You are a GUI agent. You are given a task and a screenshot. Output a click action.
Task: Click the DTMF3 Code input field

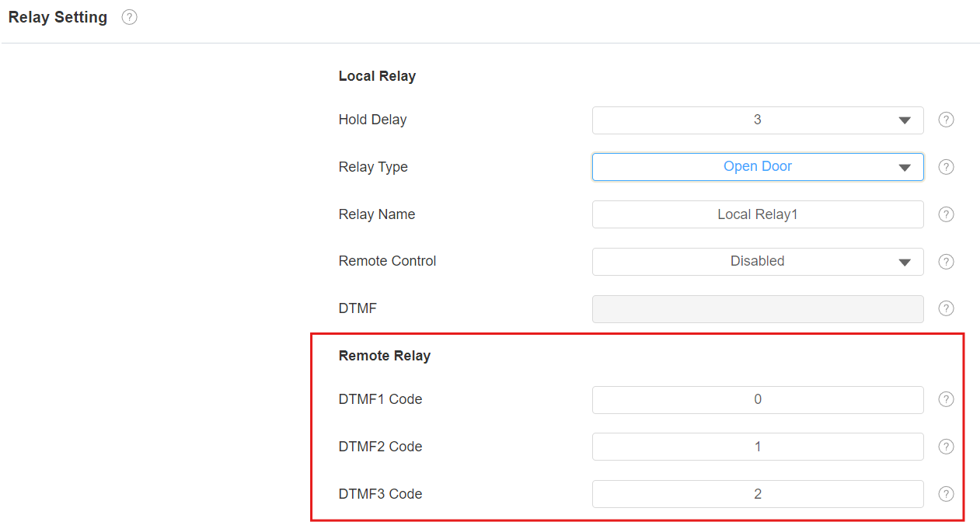coord(758,494)
